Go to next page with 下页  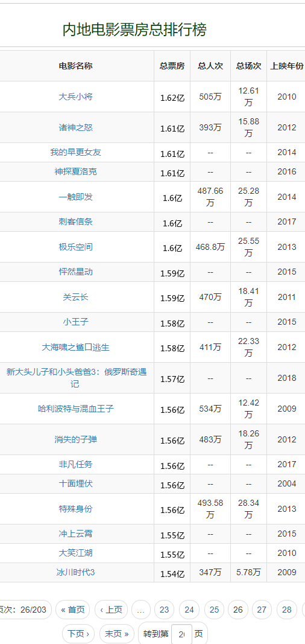tap(78, 633)
